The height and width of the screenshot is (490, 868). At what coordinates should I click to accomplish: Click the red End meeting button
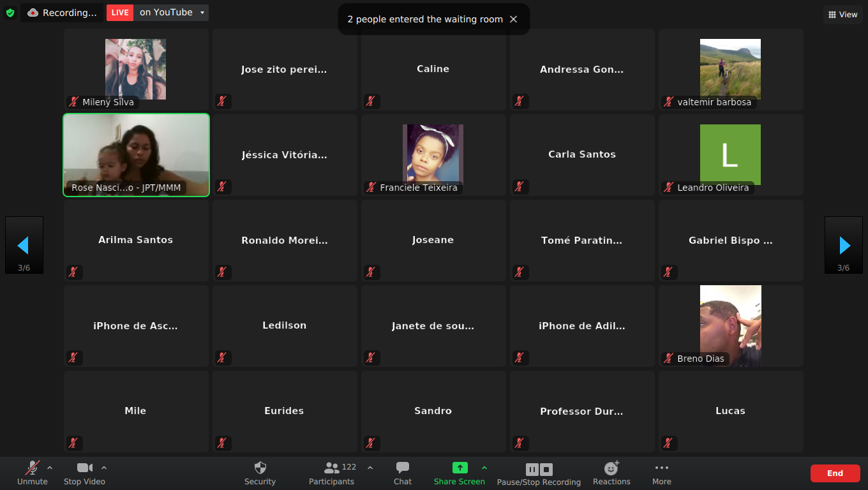tap(835, 473)
